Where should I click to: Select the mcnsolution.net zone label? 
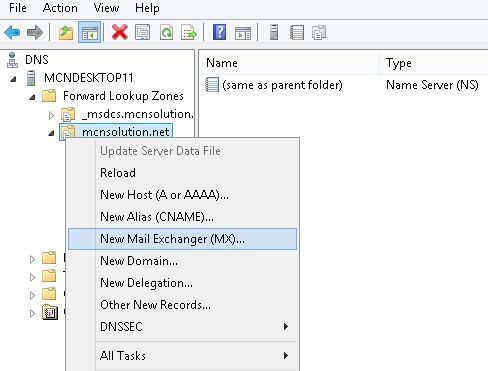(x=126, y=132)
